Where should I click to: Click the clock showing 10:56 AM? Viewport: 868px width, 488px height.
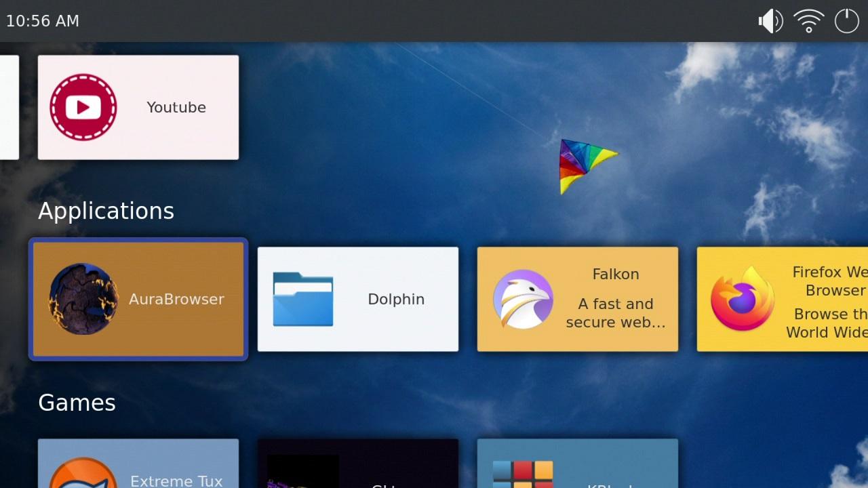(x=43, y=20)
